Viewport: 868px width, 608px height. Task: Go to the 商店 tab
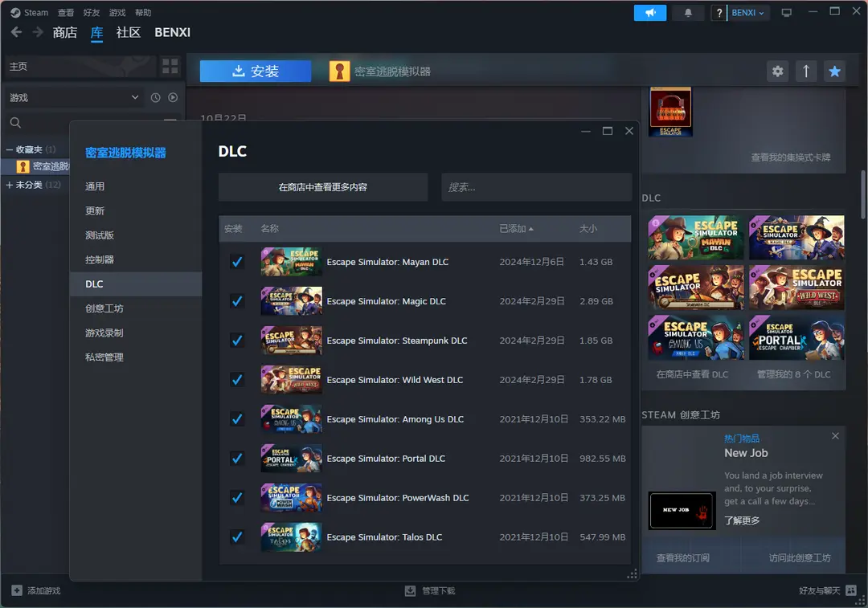coord(65,33)
